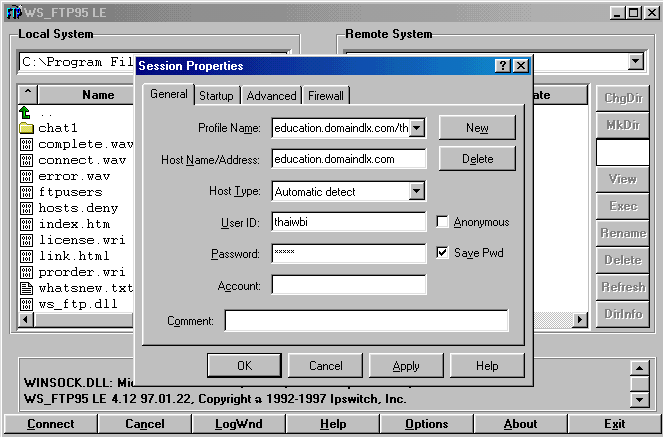Open the Firewall tab
This screenshot has height=437, width=663.
[x=326, y=96]
